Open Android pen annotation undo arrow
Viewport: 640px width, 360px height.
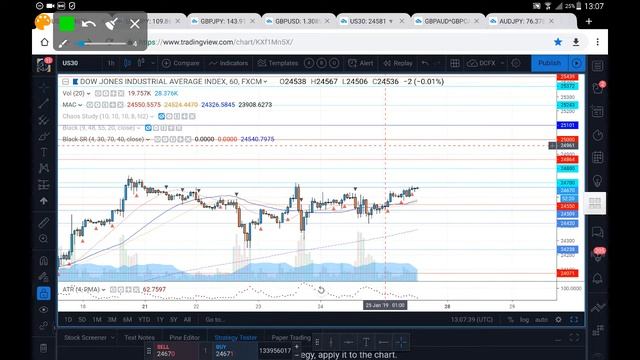89,24
